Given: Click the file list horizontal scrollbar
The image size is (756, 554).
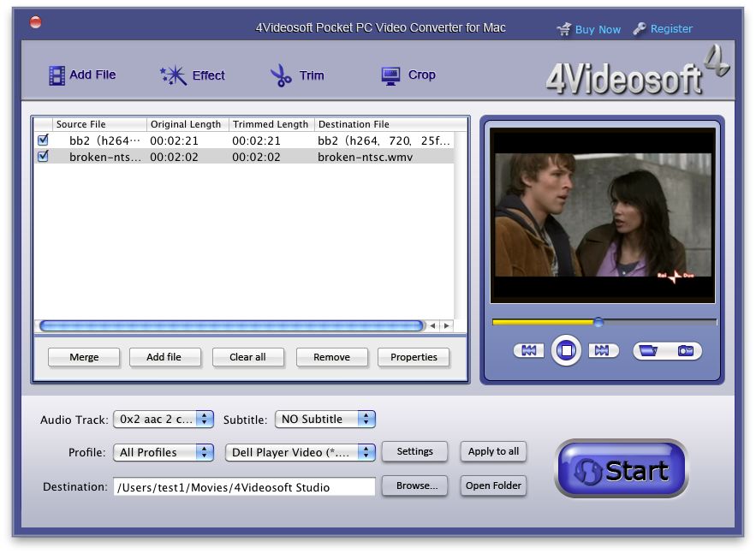Looking at the screenshot, I should coord(231,326).
